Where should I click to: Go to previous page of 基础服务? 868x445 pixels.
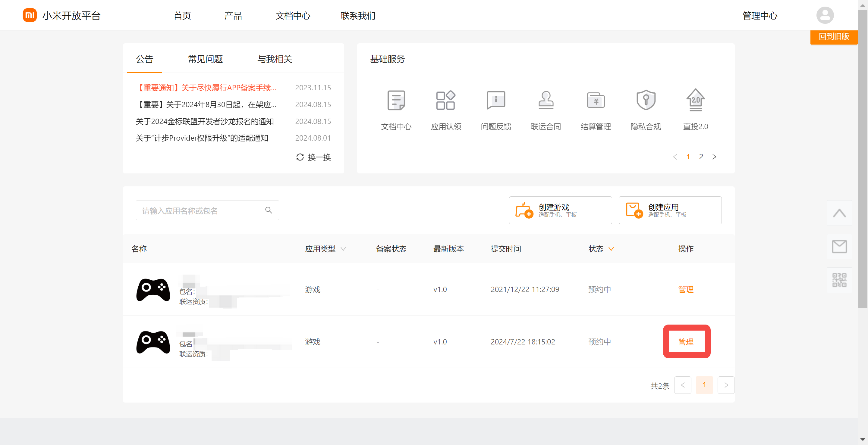pos(675,157)
